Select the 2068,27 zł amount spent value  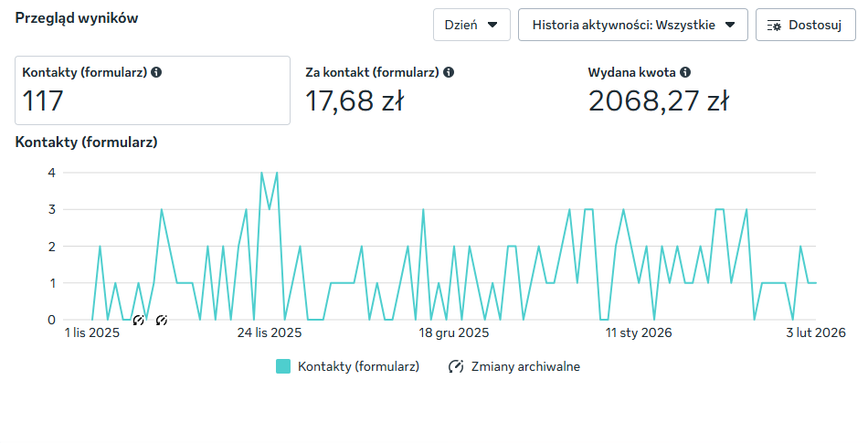[658, 101]
